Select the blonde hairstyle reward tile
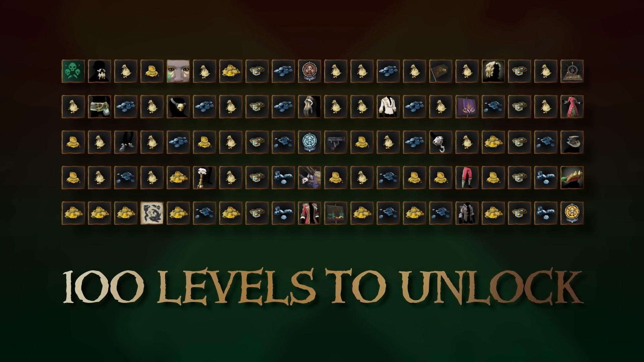Viewport: 644px width, 362px height. click(493, 71)
